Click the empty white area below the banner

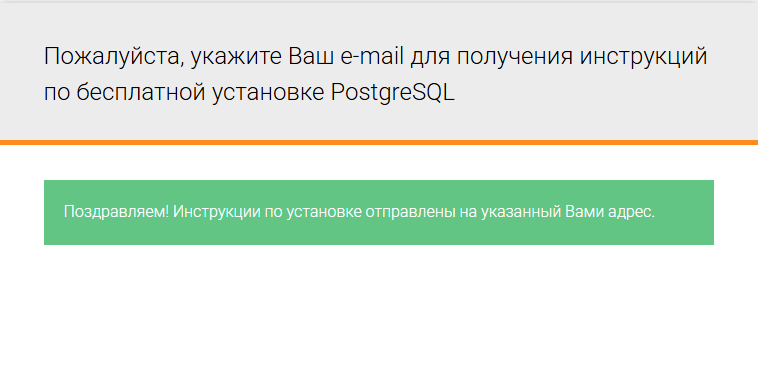(379, 310)
